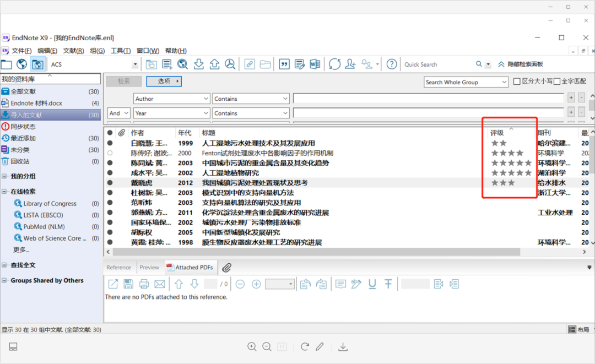Open first Contains condition dropdown in Author row
Screen dimensions: 595x364
(x=251, y=99)
